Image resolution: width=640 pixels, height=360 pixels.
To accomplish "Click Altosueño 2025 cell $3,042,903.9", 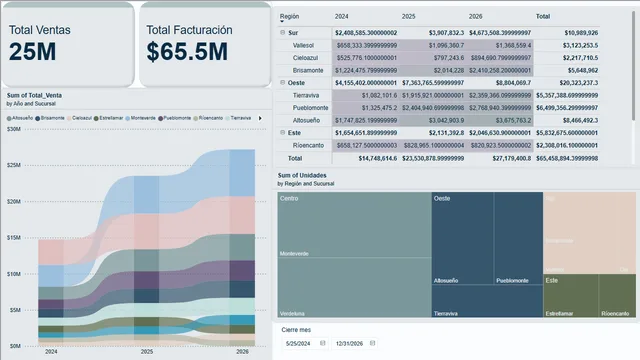I will click(447, 120).
